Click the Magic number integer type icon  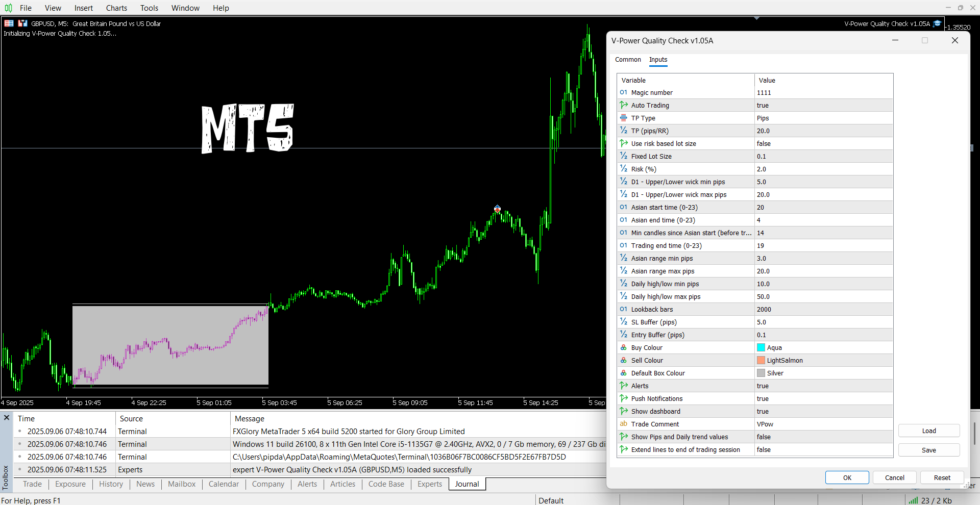[624, 92]
